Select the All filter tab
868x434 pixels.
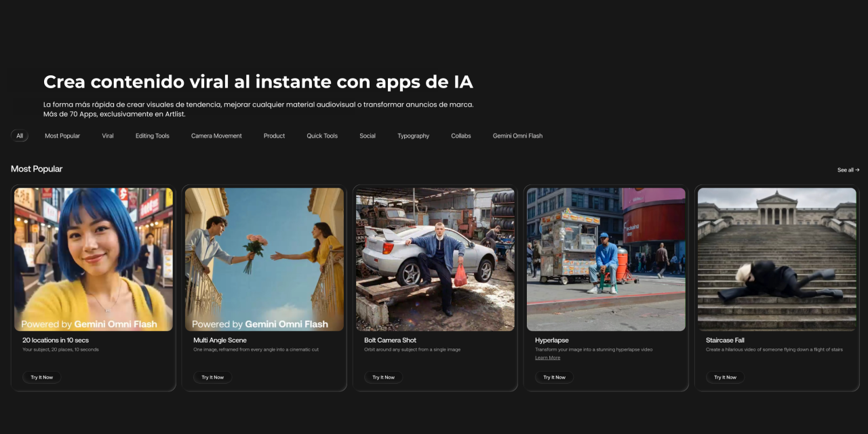click(x=20, y=136)
